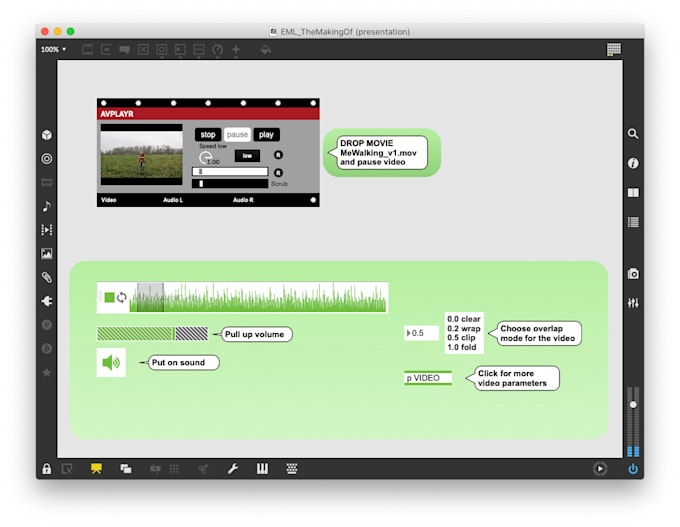This screenshot has height=527, width=680.
Task: Click the Objects cube icon in left sidebar
Action: tap(47, 135)
